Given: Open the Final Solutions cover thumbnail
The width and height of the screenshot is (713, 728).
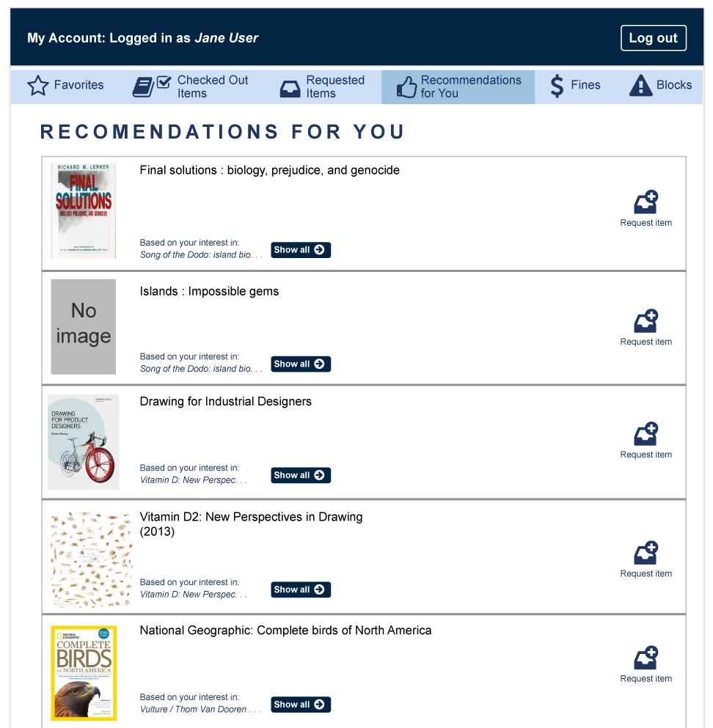Looking at the screenshot, I should [x=83, y=211].
